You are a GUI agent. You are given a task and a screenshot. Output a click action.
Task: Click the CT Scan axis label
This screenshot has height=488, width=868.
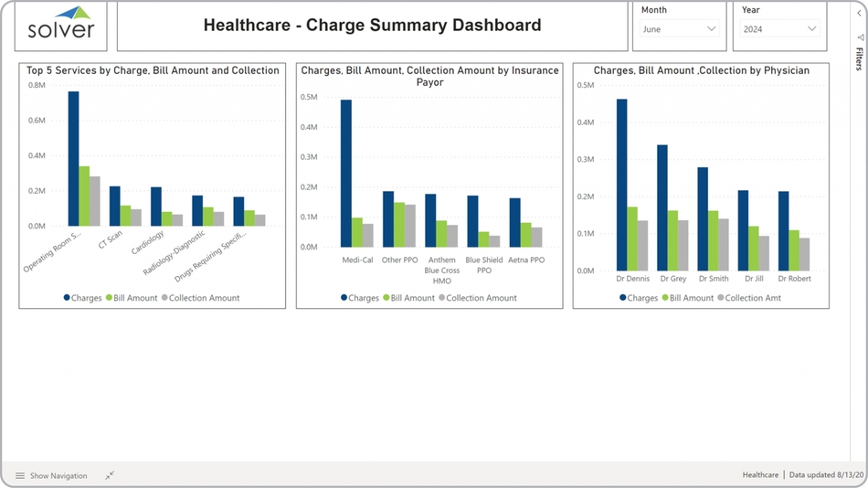[110, 240]
